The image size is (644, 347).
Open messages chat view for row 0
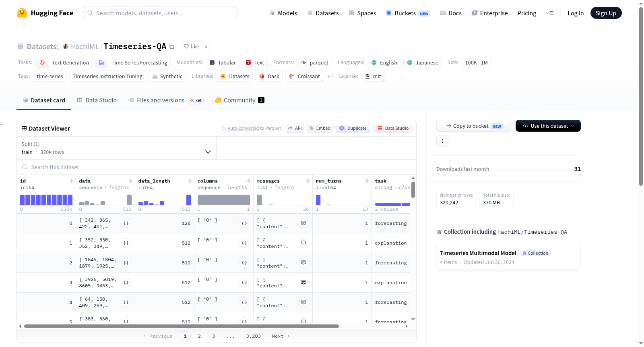(x=303, y=223)
